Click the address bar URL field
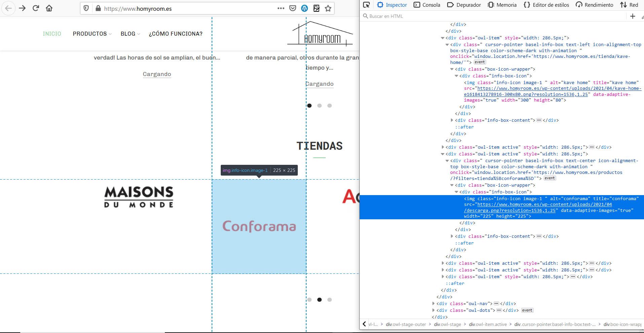The image size is (644, 333). pyautogui.click(x=188, y=8)
